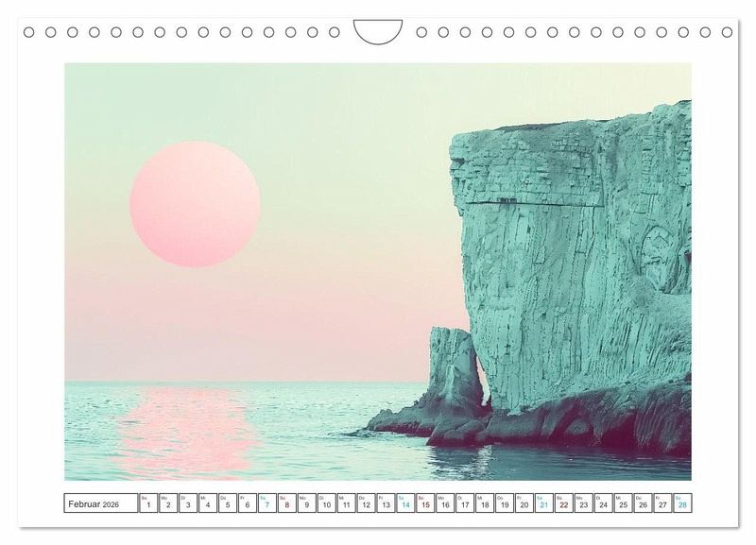Pick day 24 date cell
Screen dimensions: 756x545
pos(603,502)
